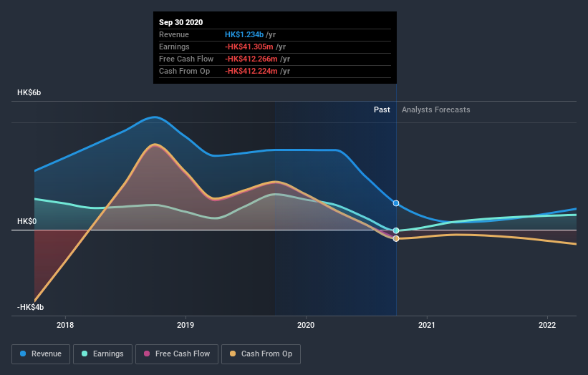
Task: Click the Sep 30 2020 tooltip date
Action: pos(180,22)
